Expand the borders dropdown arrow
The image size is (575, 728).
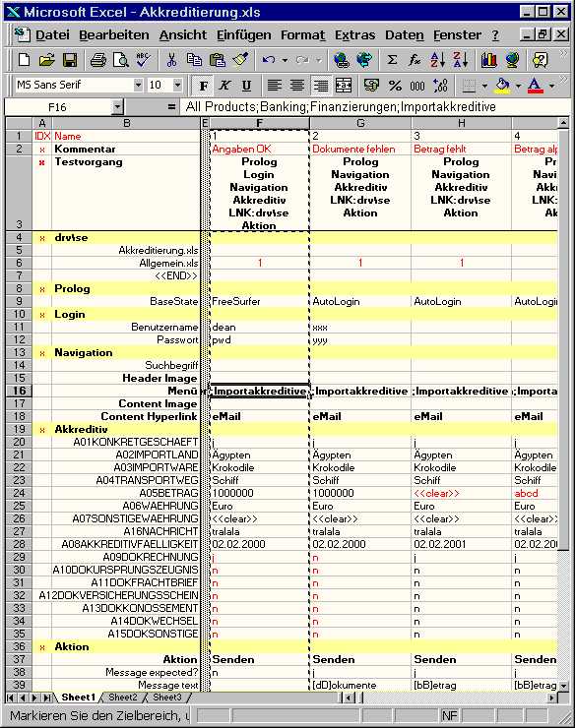tap(484, 86)
